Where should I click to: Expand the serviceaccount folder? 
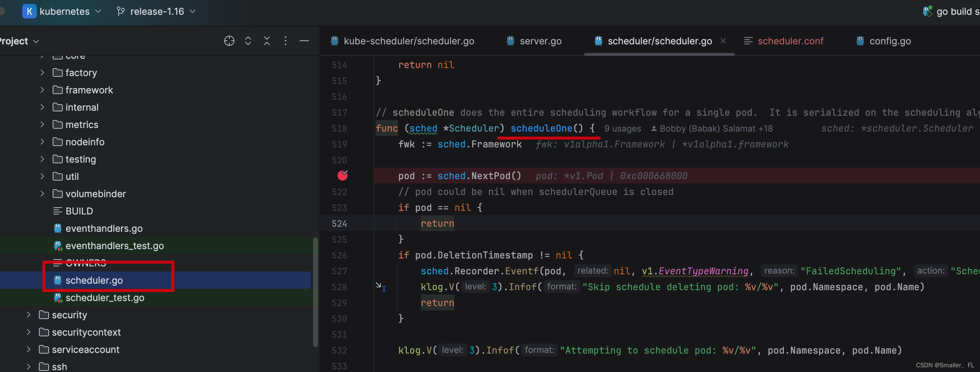[28, 349]
